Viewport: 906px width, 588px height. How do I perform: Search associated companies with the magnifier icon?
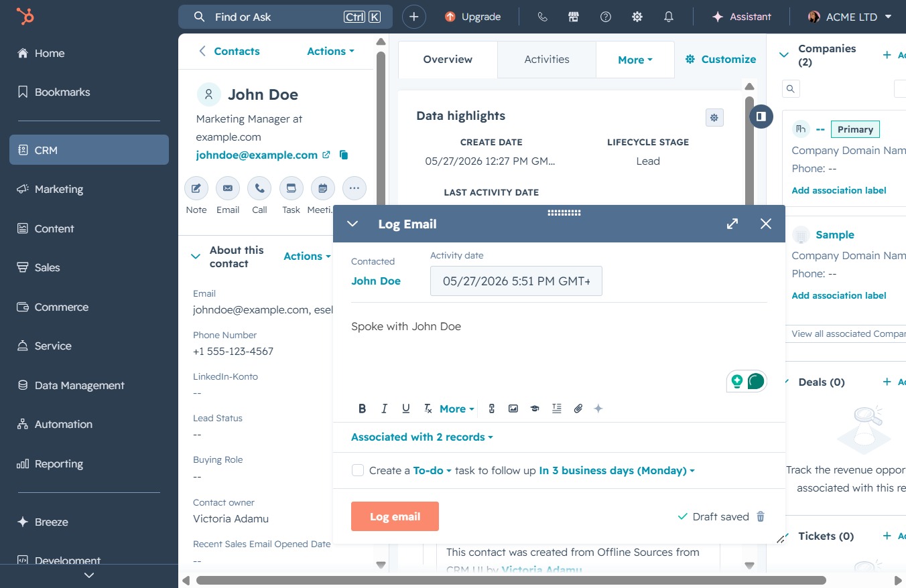click(x=791, y=88)
